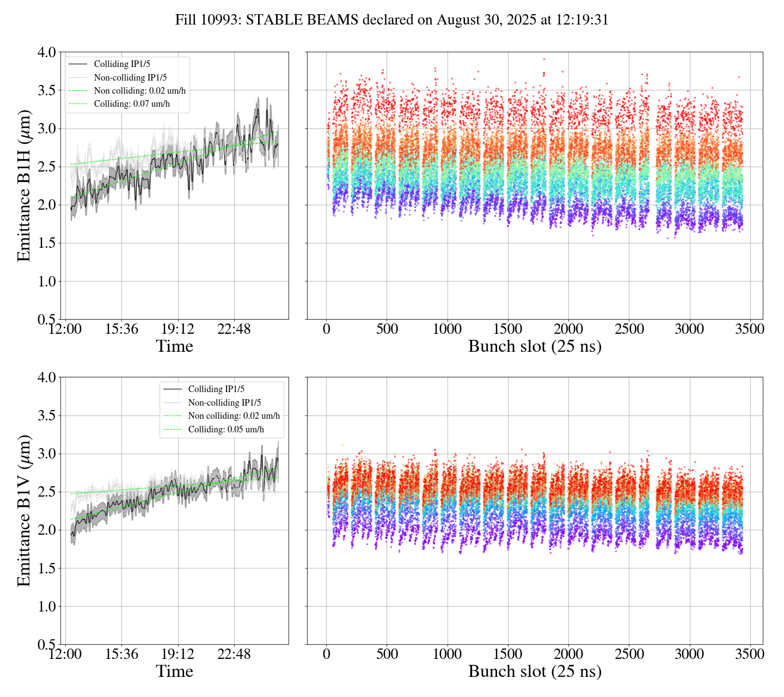Image resolution: width=784 pixels, height=697 pixels.
Task: Select the 3500 tick label on bottom scatter axis
Action: tap(750, 654)
